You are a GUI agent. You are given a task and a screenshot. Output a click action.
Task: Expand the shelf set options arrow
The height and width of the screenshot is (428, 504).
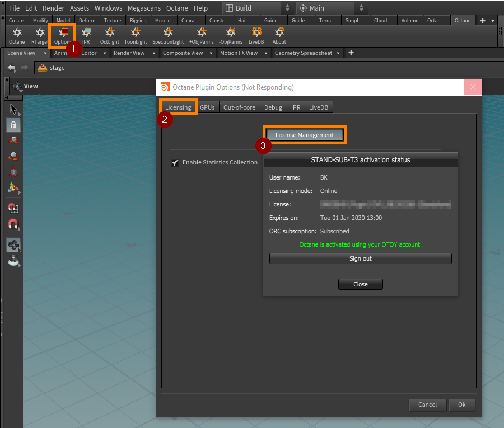tap(493, 21)
